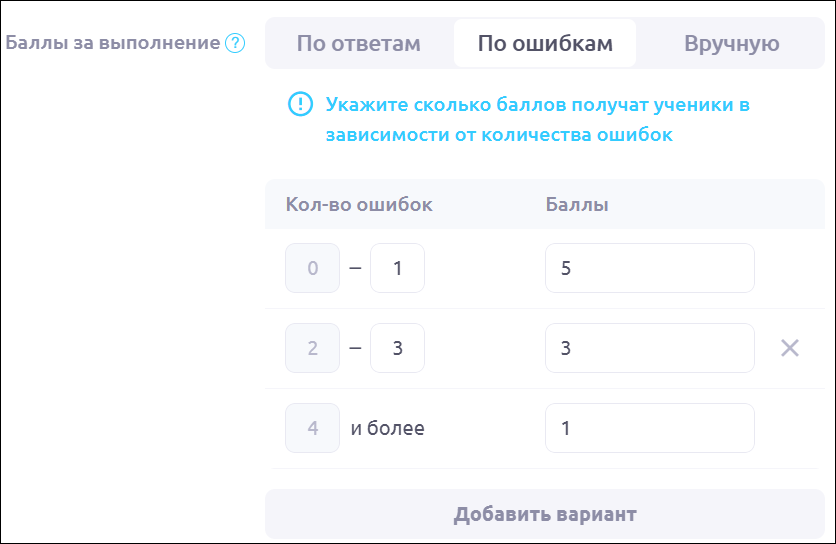Click the greyed-out field showing 4

tap(312, 428)
